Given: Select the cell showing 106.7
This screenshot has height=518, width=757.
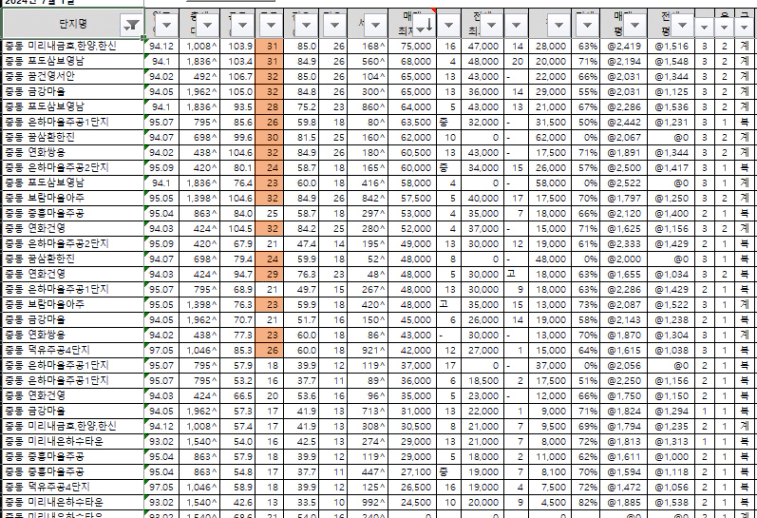Looking at the screenshot, I should pyautogui.click(x=237, y=76).
